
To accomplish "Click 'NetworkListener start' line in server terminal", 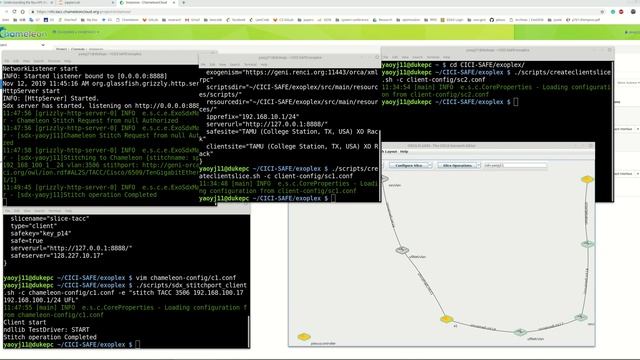I will 40,69.
